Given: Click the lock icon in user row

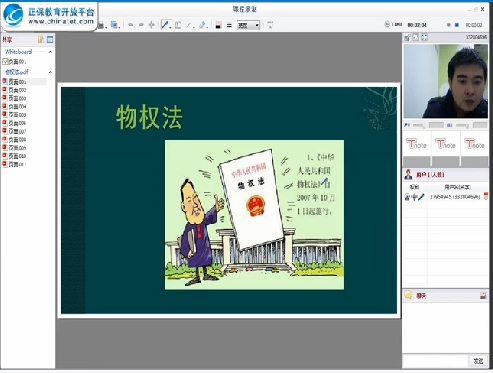Looking at the screenshot, I should [x=407, y=197].
